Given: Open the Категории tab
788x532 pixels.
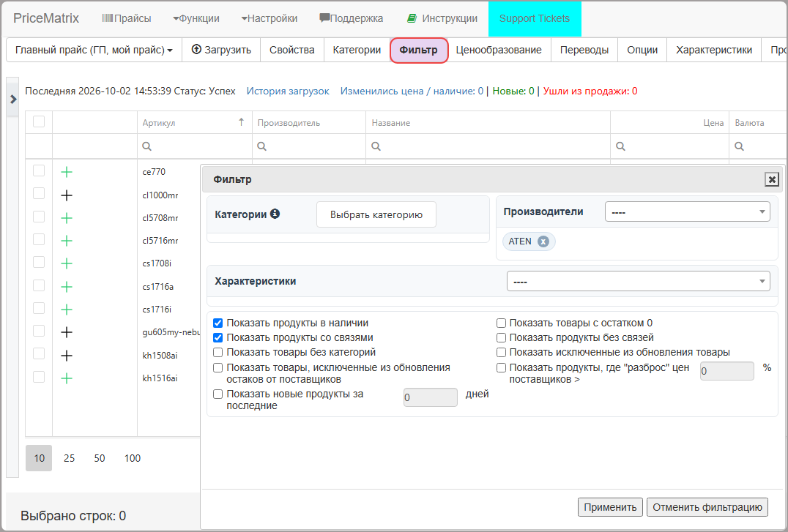Looking at the screenshot, I should 357,50.
